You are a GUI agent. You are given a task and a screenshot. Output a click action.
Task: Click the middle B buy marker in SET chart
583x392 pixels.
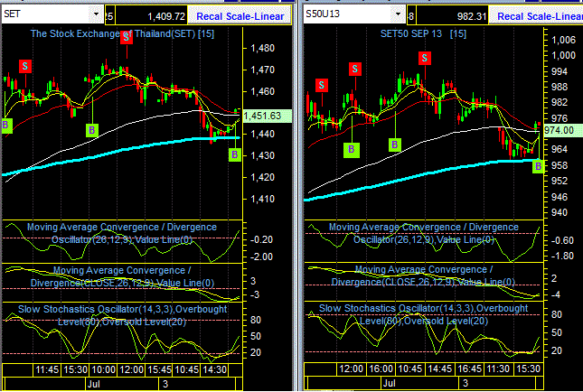tap(92, 130)
